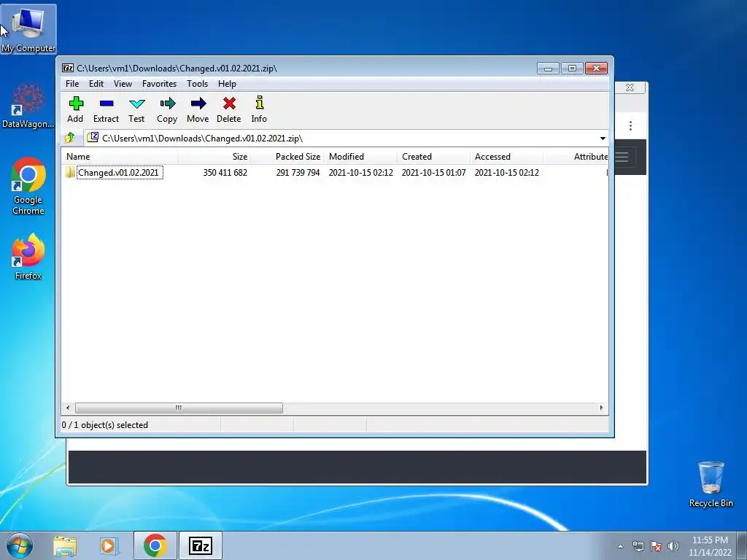Sort by Accessed column header
This screenshot has height=560, width=747.
pos(506,157)
